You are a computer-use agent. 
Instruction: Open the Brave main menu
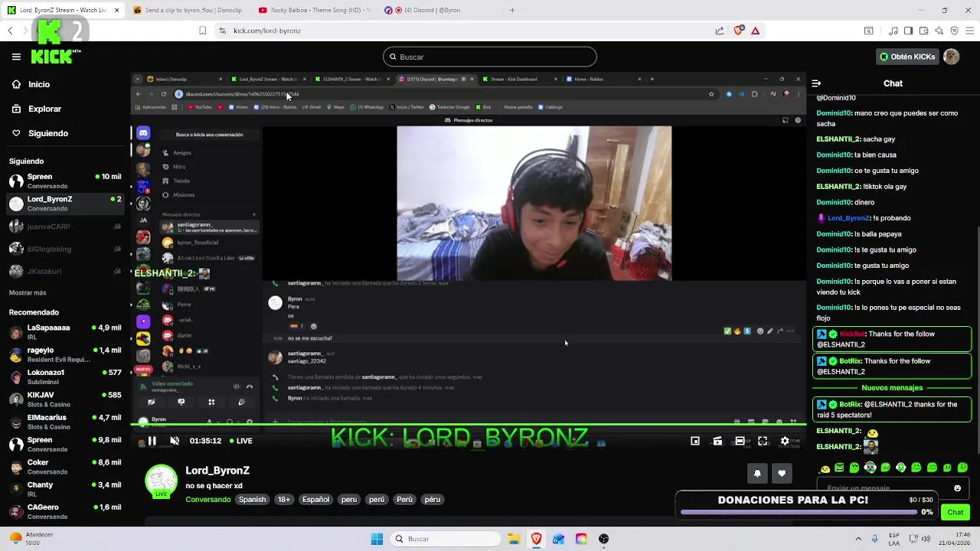[x=969, y=31]
